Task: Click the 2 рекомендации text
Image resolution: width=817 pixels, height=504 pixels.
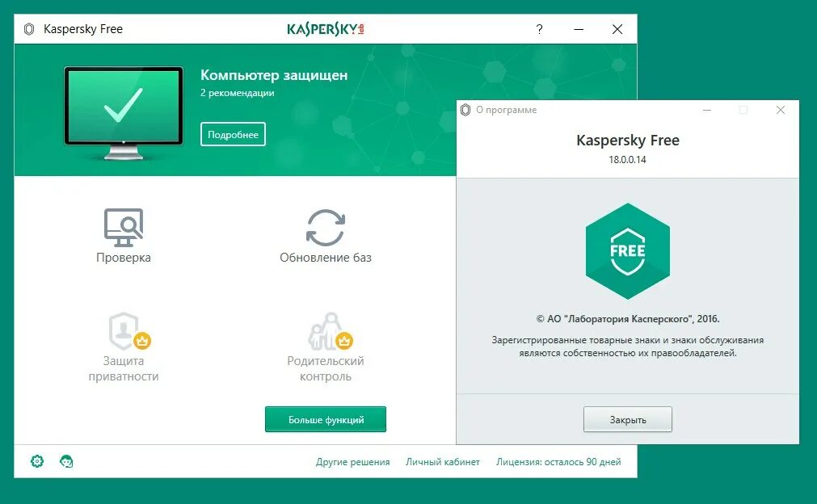Action: click(x=237, y=93)
